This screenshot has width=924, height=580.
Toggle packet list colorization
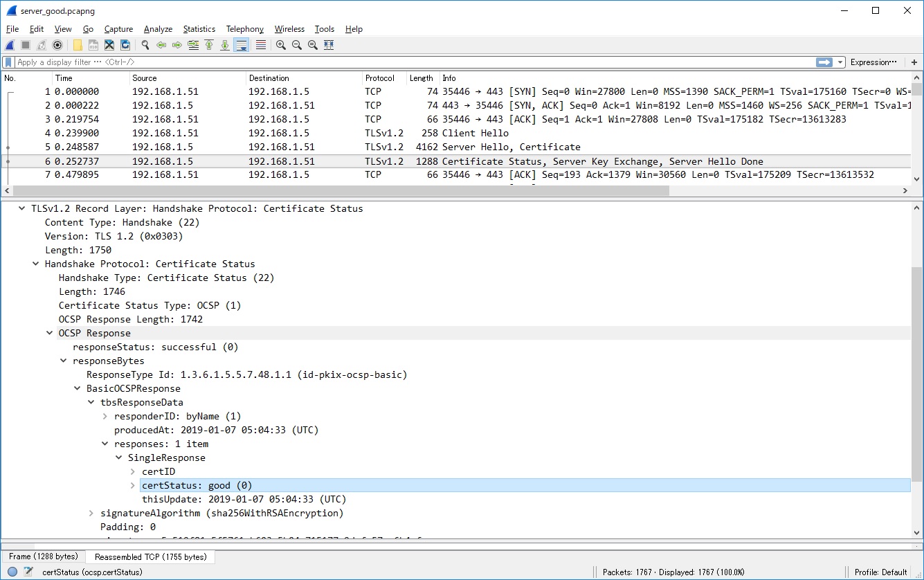(x=261, y=44)
